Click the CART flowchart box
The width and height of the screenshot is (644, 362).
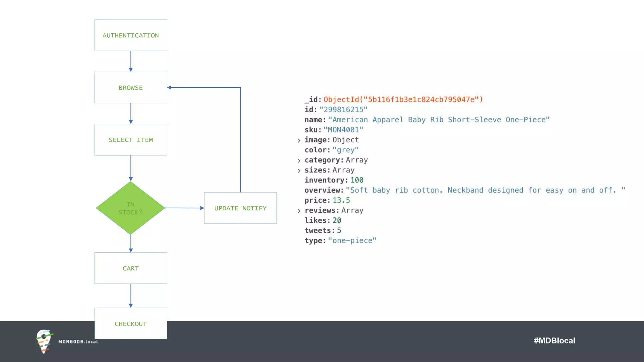[x=130, y=268]
